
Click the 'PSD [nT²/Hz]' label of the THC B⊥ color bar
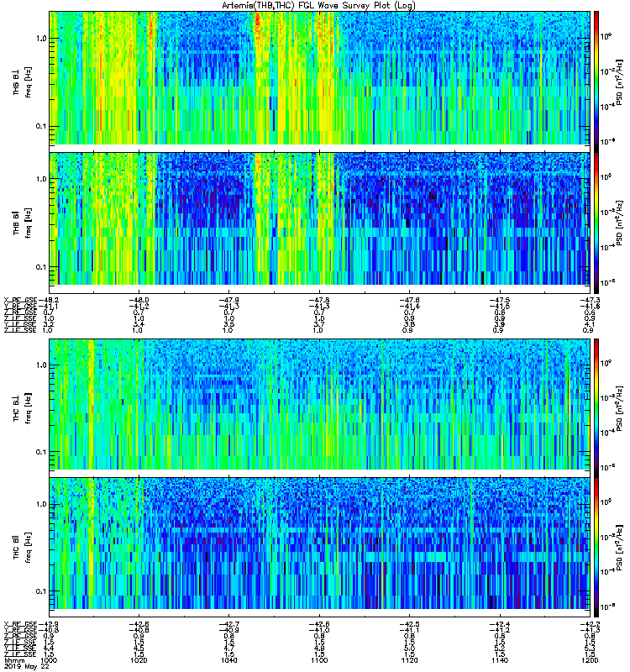click(620, 408)
